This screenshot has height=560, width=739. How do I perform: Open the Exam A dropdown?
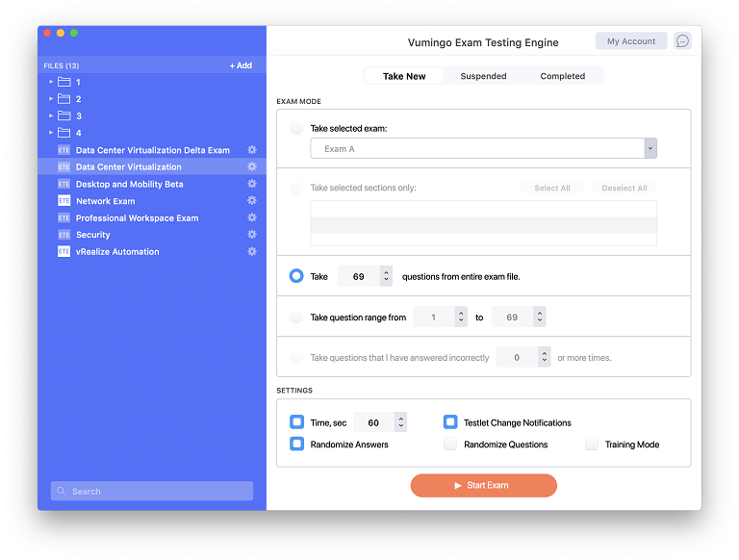coord(484,148)
